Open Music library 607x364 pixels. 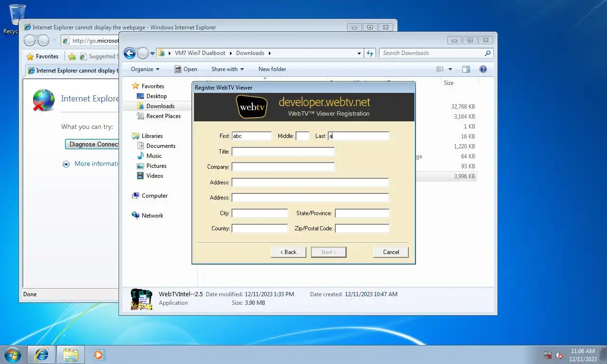[x=154, y=156]
